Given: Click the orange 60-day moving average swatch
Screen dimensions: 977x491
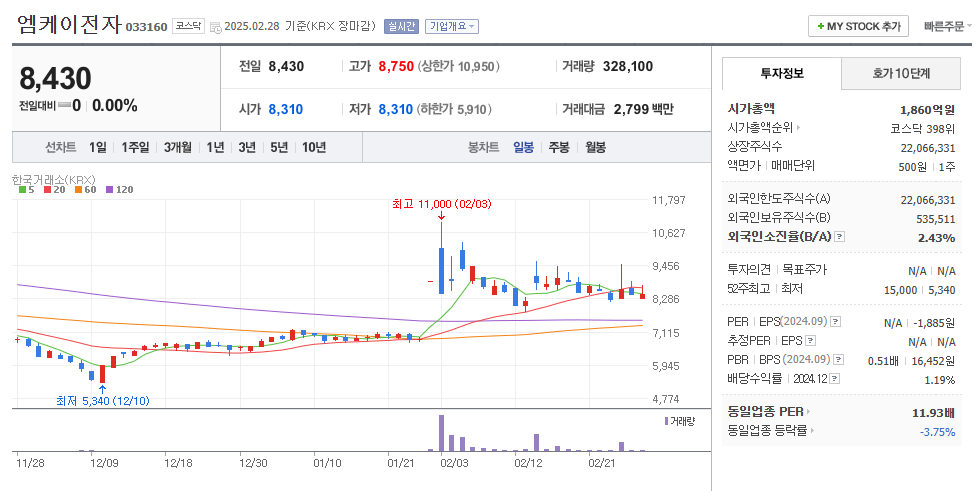Looking at the screenshot, I should pos(79,189).
